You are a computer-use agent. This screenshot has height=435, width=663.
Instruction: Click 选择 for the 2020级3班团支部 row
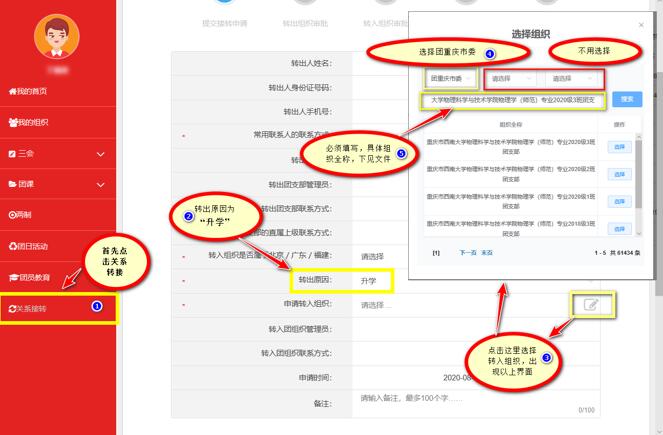[x=619, y=147]
